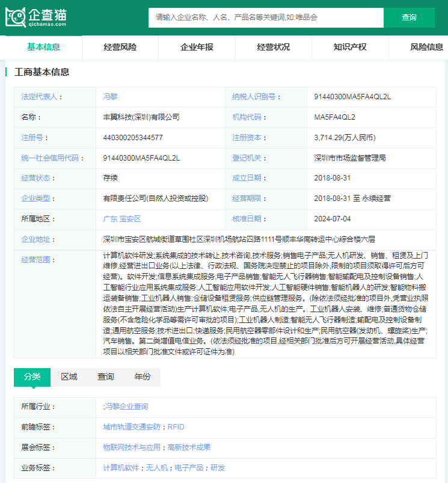Click 有限责任公司(自然人投资或控股) company type text
Screen dimensions: 448x483
click(156, 198)
